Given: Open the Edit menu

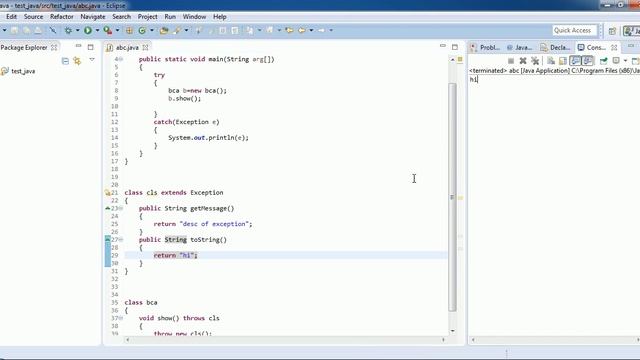Looking at the screenshot, I should pos(11,17).
